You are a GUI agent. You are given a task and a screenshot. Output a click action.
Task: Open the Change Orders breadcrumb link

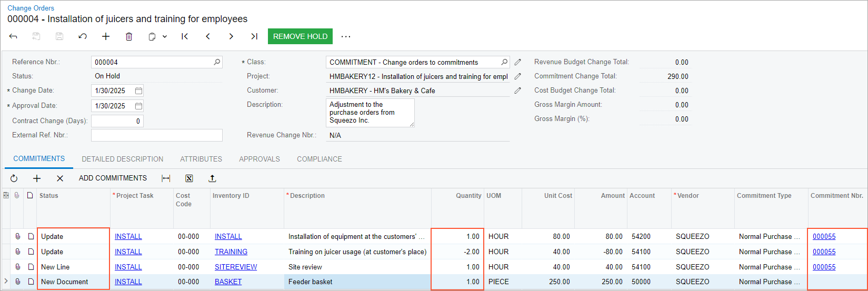[x=31, y=8]
